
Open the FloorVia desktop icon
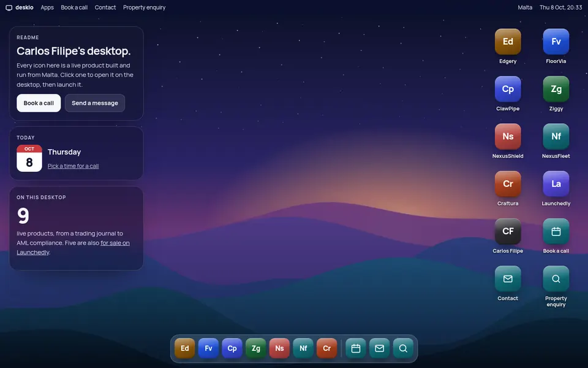coord(556,42)
